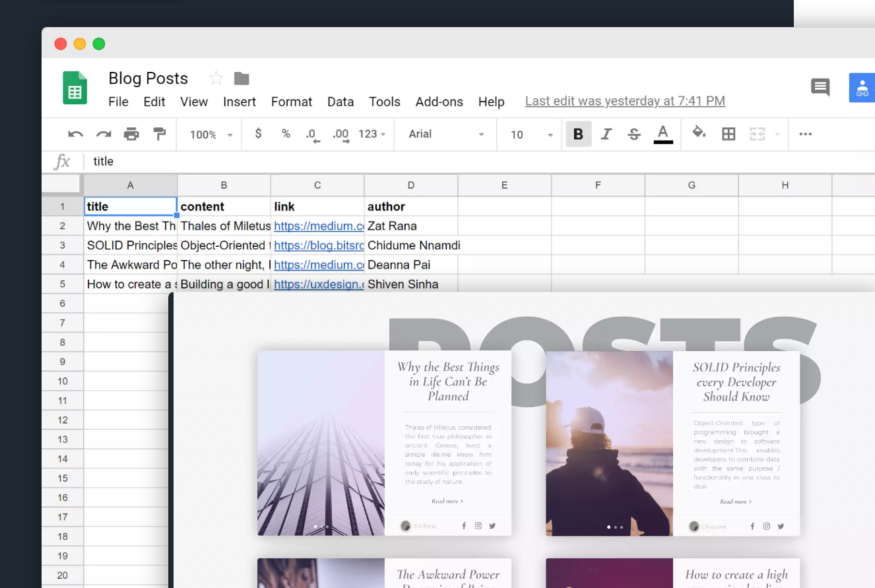Open the Arial font dropdown
The image size is (875, 588).
point(447,134)
